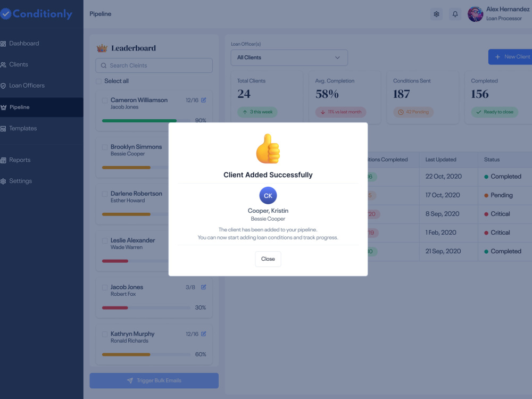Click the 3 this week badge
532x399 pixels.
[257, 112]
